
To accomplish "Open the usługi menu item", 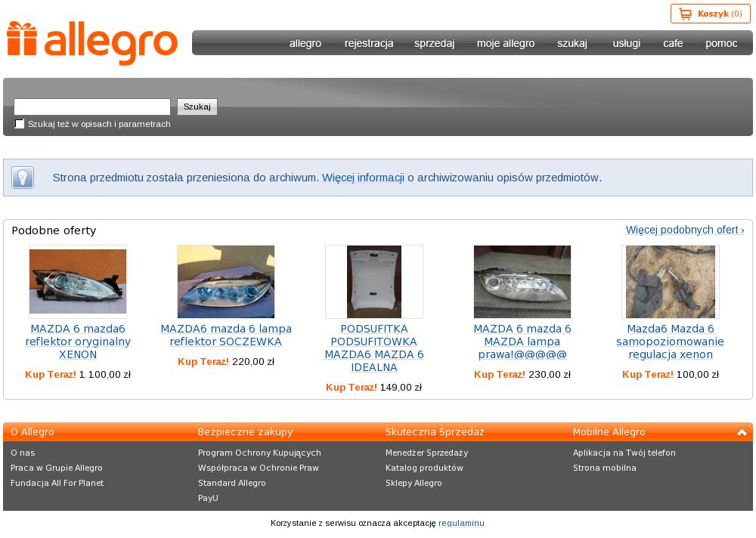I will click(626, 43).
